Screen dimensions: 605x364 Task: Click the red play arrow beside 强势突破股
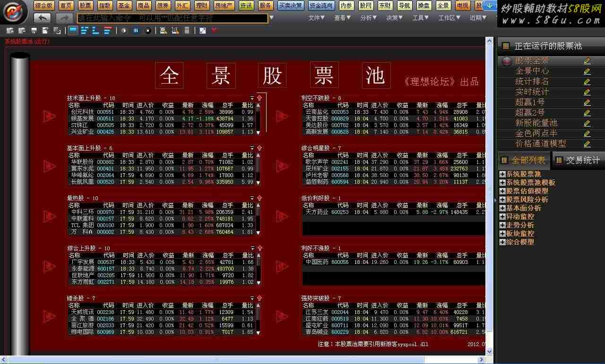pyautogui.click(x=282, y=316)
